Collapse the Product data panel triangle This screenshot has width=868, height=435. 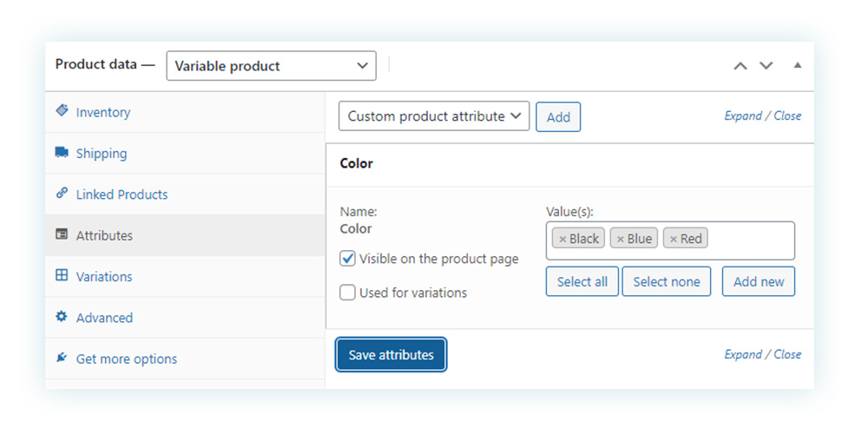coord(798,65)
